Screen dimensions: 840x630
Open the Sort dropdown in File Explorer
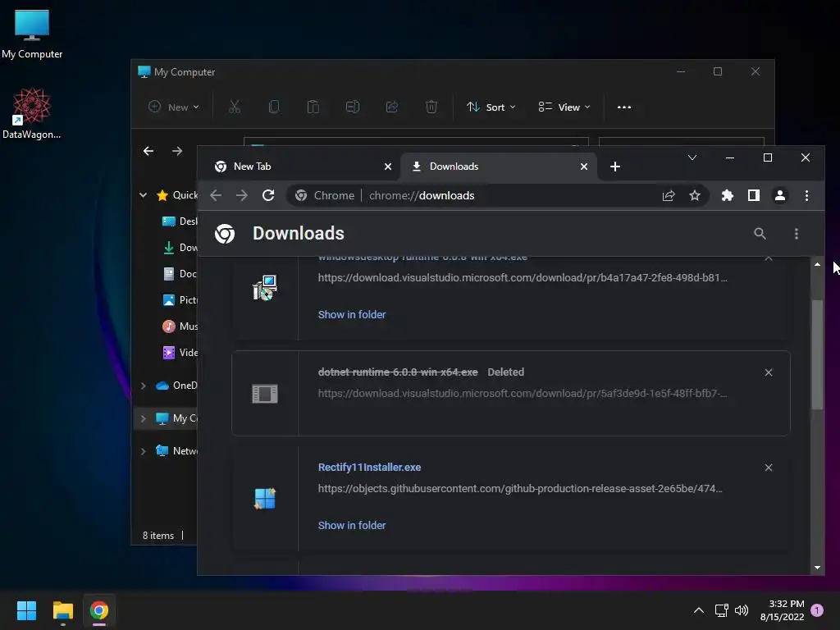[491, 107]
